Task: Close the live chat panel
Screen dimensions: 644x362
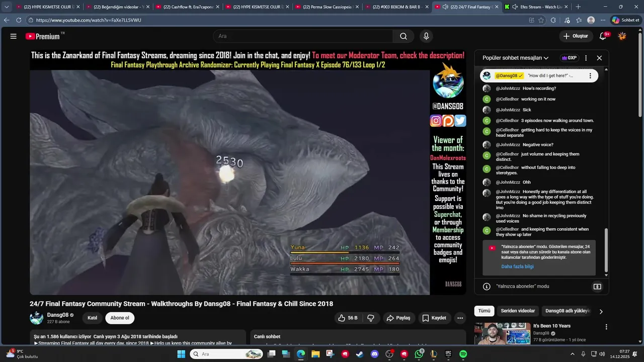Action: point(599,58)
